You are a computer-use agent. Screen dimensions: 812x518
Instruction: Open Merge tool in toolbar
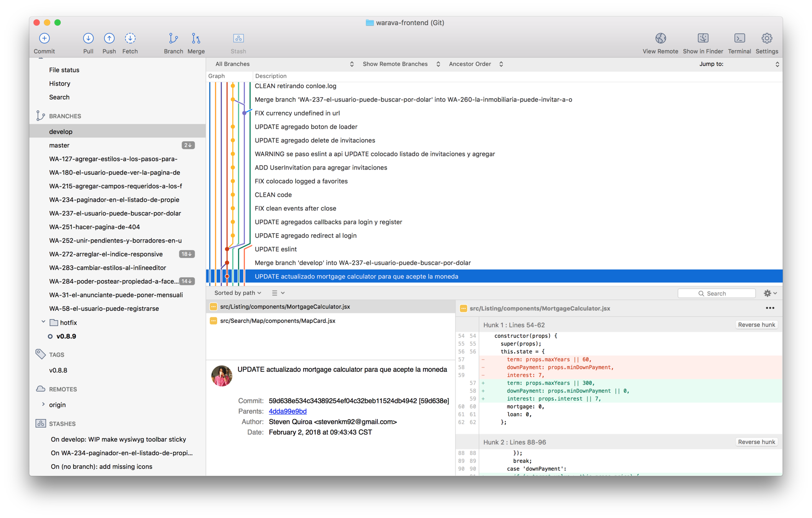pos(196,38)
